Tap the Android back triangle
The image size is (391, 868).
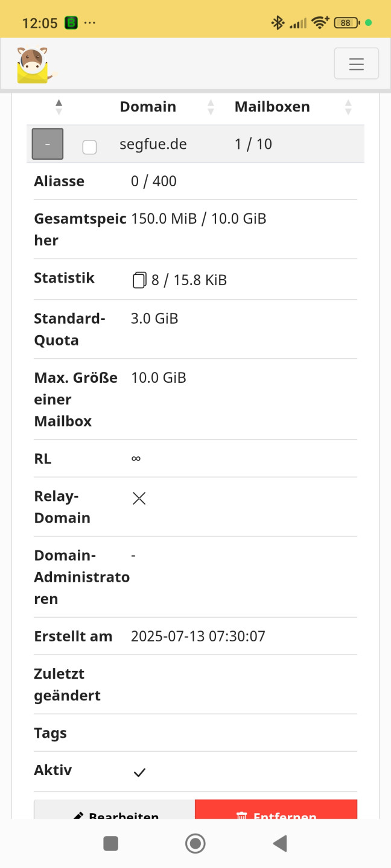click(279, 843)
